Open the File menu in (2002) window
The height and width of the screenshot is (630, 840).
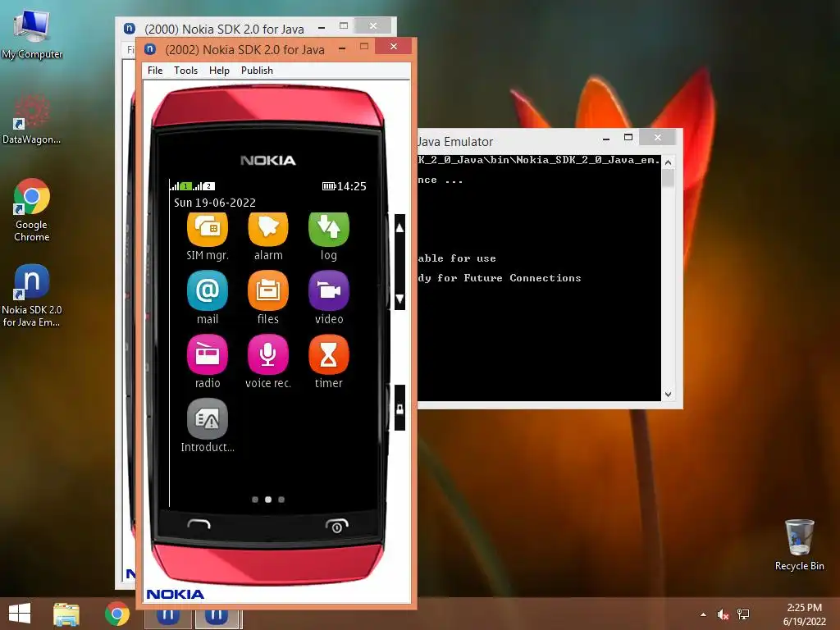coord(155,71)
